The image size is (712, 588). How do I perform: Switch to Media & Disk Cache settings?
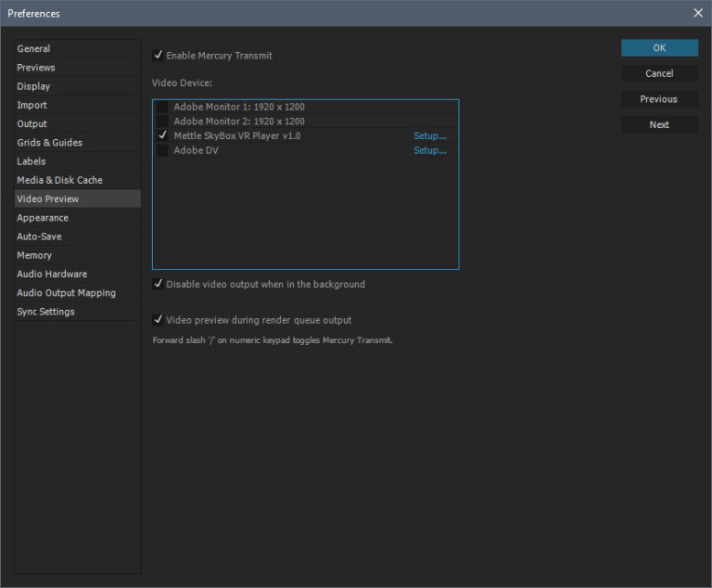(59, 180)
